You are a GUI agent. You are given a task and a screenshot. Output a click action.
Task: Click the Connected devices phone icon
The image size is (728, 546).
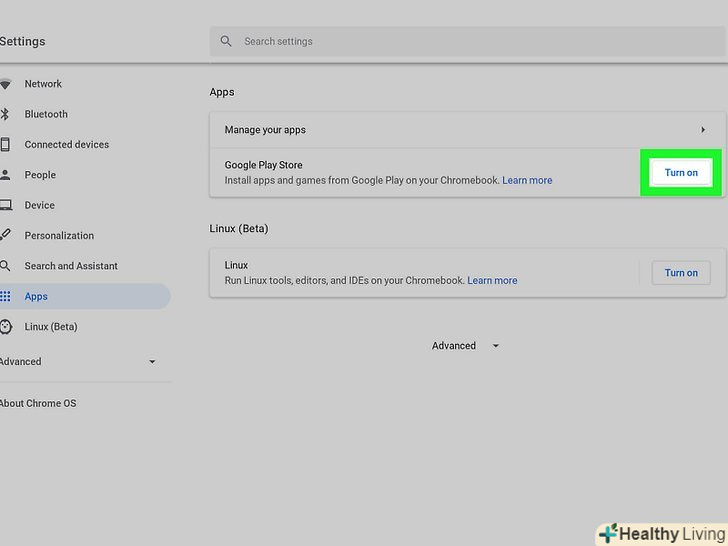click(x=5, y=145)
